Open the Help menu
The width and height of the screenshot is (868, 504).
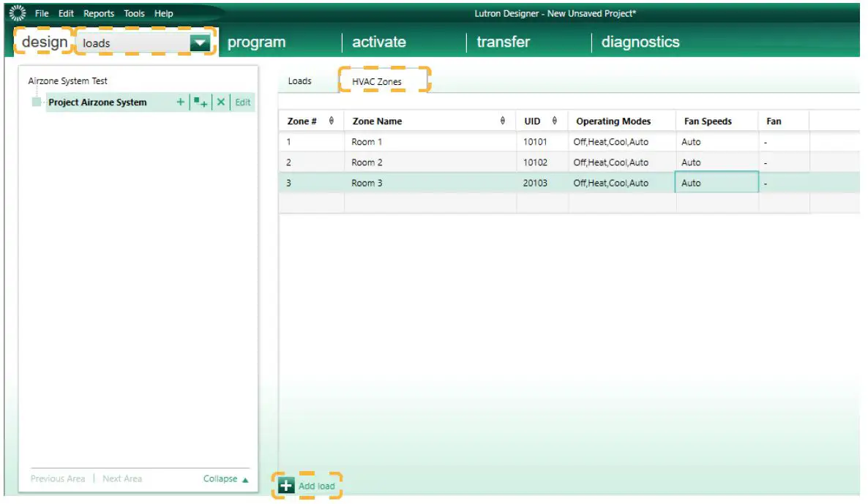[x=163, y=13]
